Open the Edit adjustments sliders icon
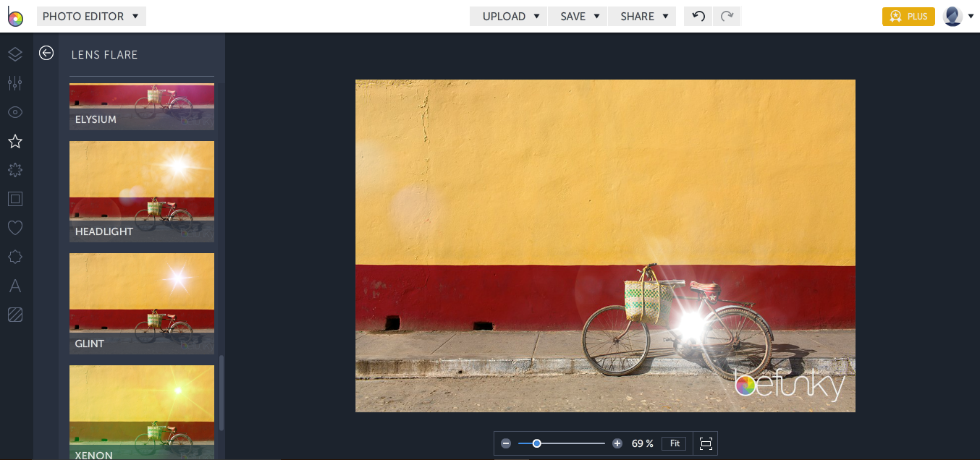 (15, 83)
